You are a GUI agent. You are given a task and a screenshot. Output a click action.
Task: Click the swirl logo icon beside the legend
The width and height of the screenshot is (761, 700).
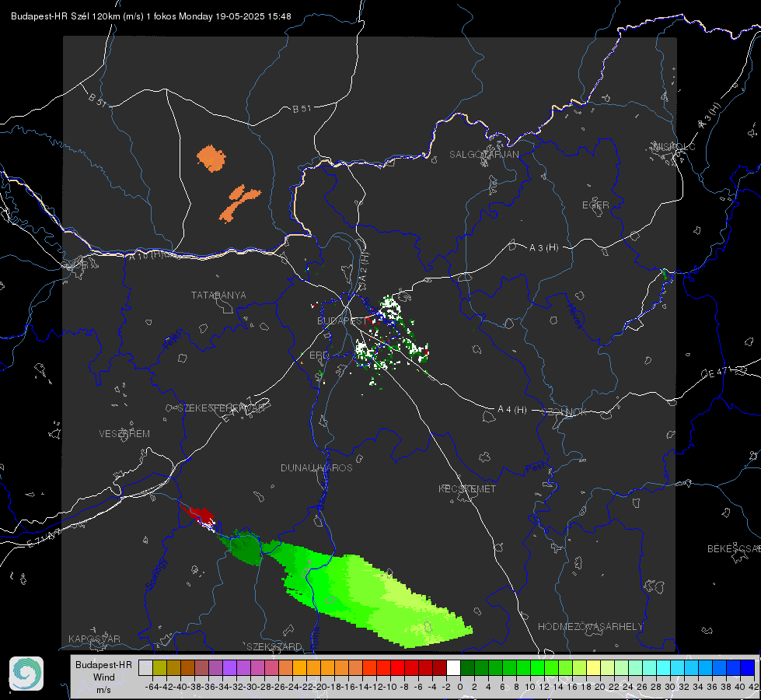(x=26, y=674)
